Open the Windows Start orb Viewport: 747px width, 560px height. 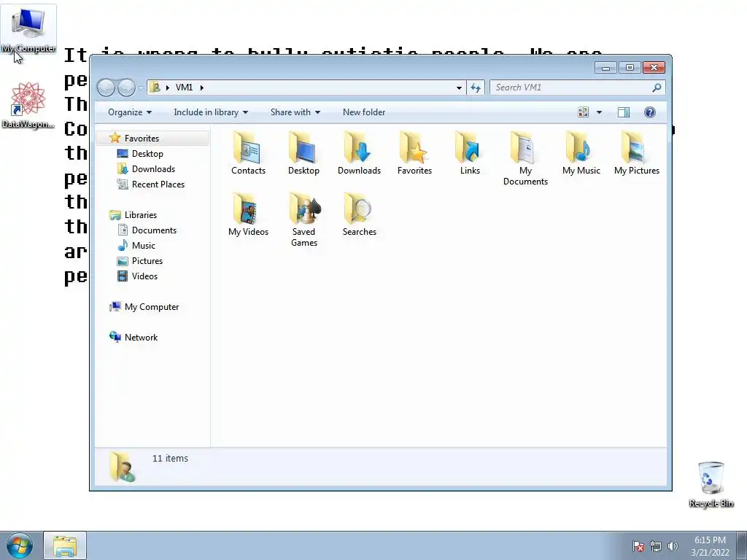(20, 545)
